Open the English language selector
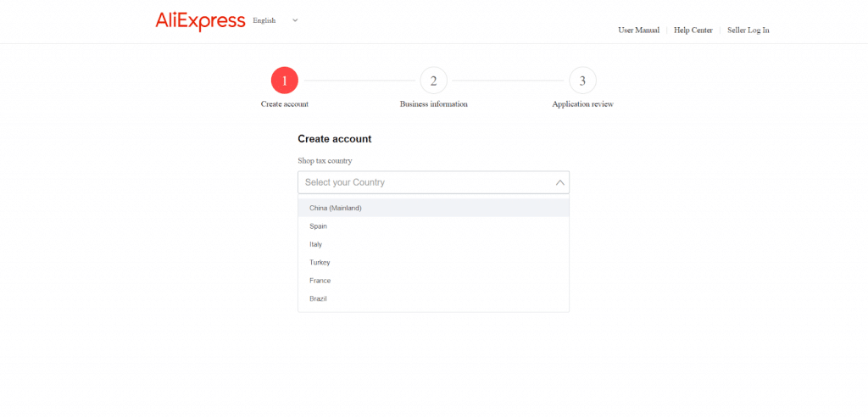868x418 pixels. pyautogui.click(x=264, y=20)
